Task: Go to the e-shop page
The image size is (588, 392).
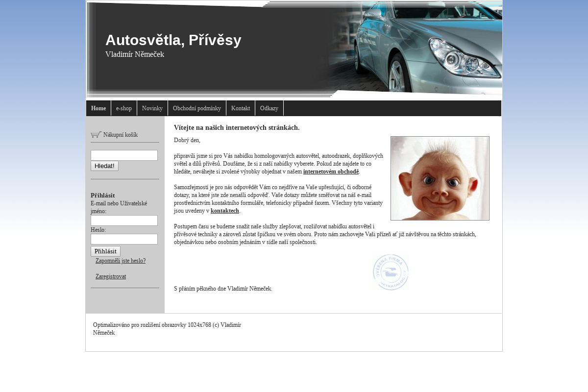Action: [x=124, y=108]
